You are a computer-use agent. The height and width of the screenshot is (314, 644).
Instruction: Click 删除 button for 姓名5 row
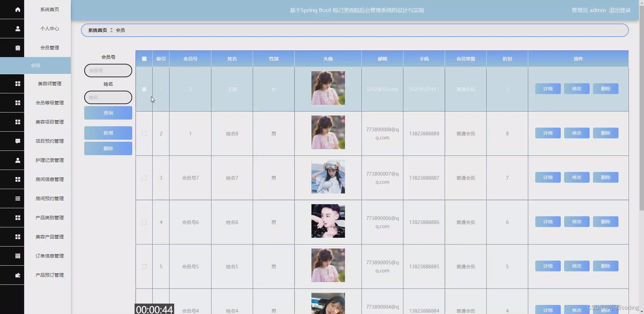606,266
